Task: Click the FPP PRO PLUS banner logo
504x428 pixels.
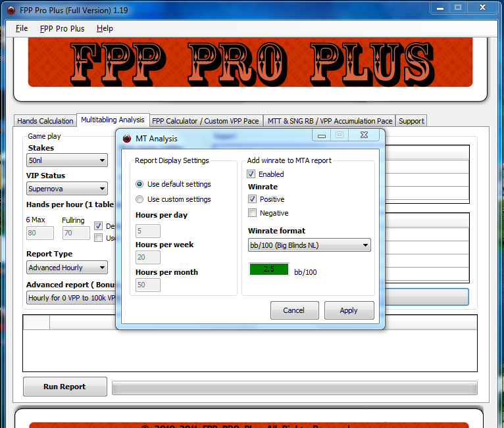Action: coord(251,62)
